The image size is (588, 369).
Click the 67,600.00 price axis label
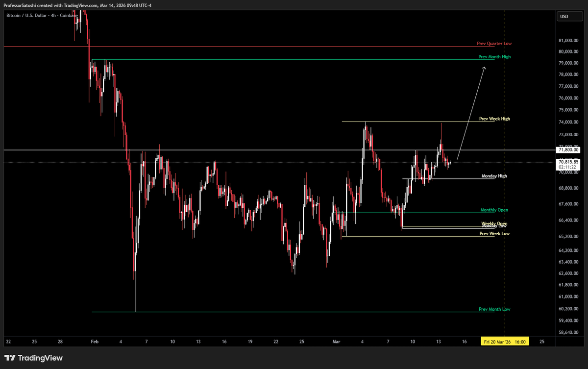(568, 204)
